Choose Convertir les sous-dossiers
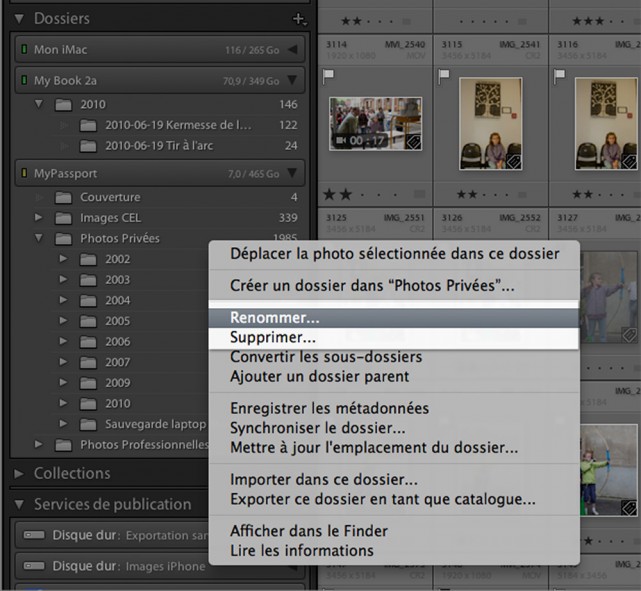 pyautogui.click(x=394, y=357)
